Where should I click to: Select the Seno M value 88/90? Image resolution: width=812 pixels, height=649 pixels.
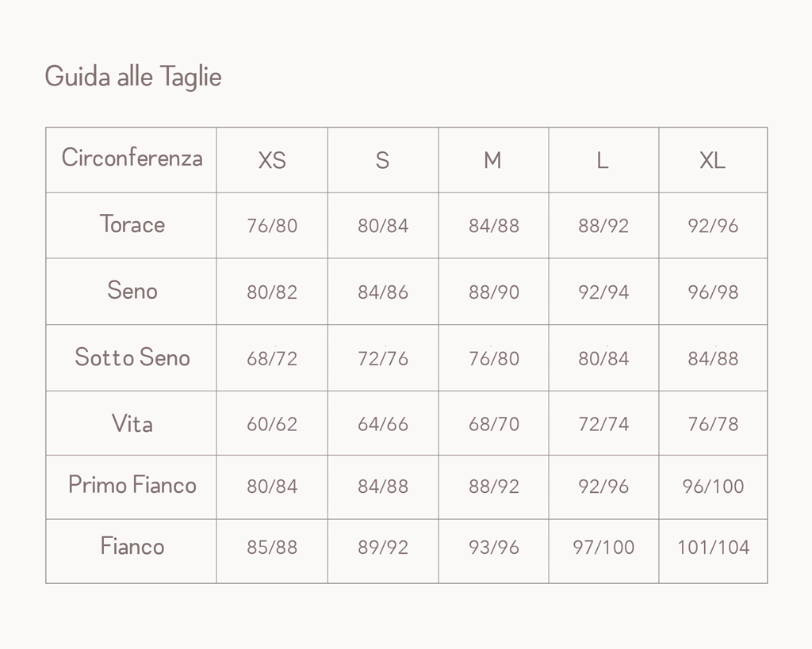493,292
